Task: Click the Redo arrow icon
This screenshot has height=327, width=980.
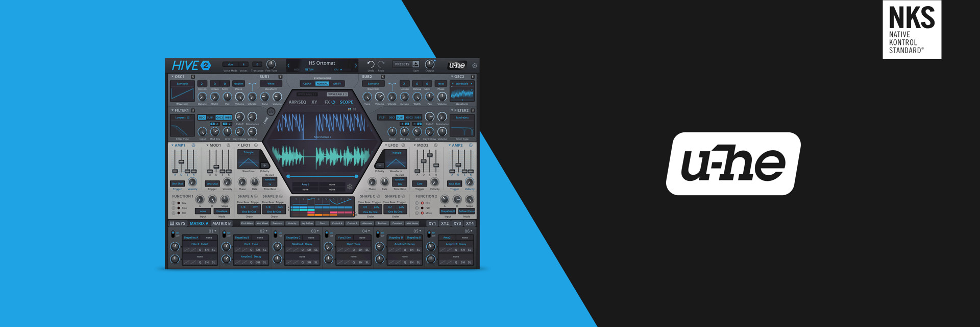Action: coord(381,64)
